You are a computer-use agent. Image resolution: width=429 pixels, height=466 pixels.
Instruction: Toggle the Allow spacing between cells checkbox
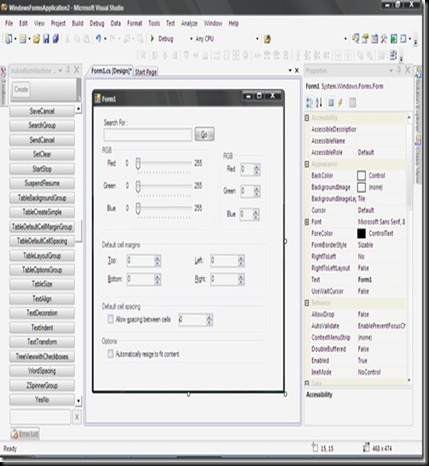click(110, 319)
